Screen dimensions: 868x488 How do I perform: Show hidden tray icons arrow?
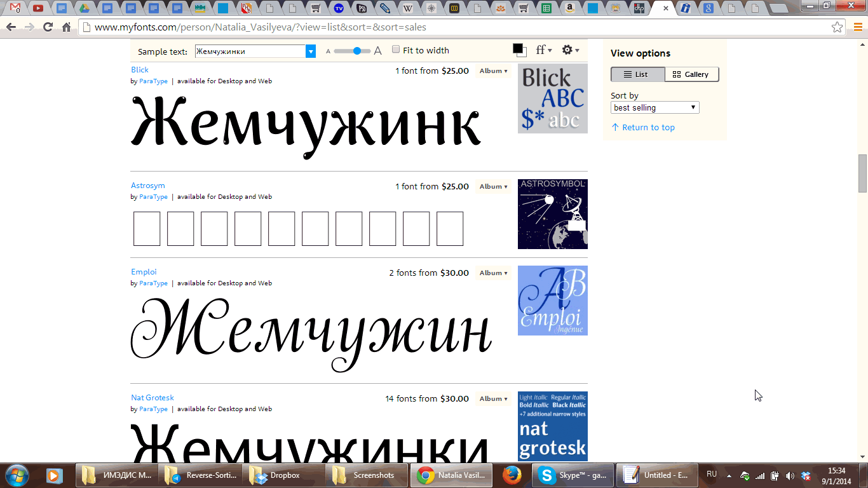point(729,475)
